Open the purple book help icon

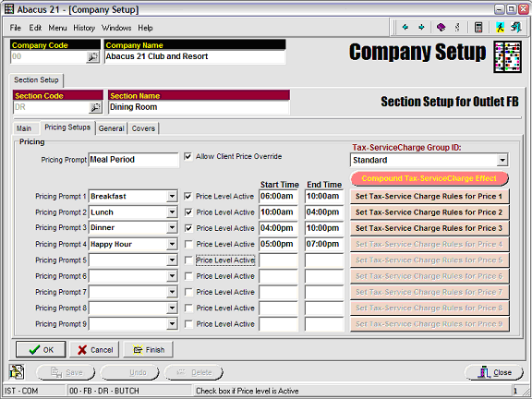coord(441,27)
